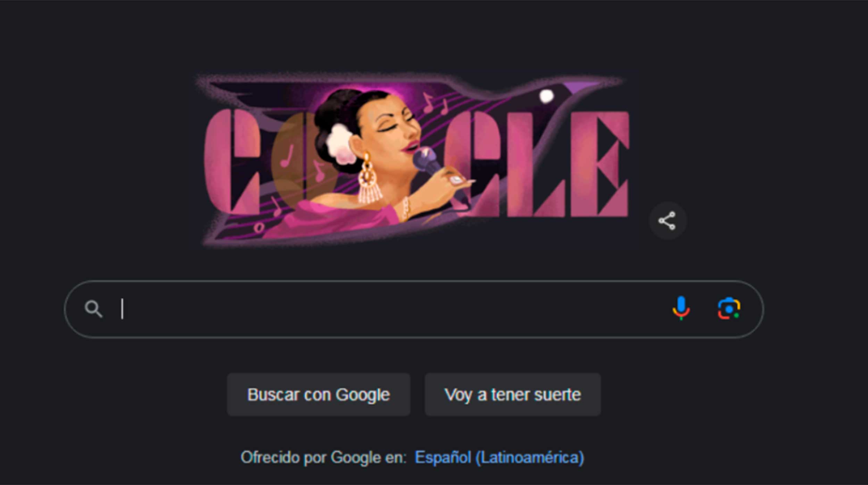Start voice search with the microphone icon
This screenshot has width=868, height=485.
pos(681,308)
